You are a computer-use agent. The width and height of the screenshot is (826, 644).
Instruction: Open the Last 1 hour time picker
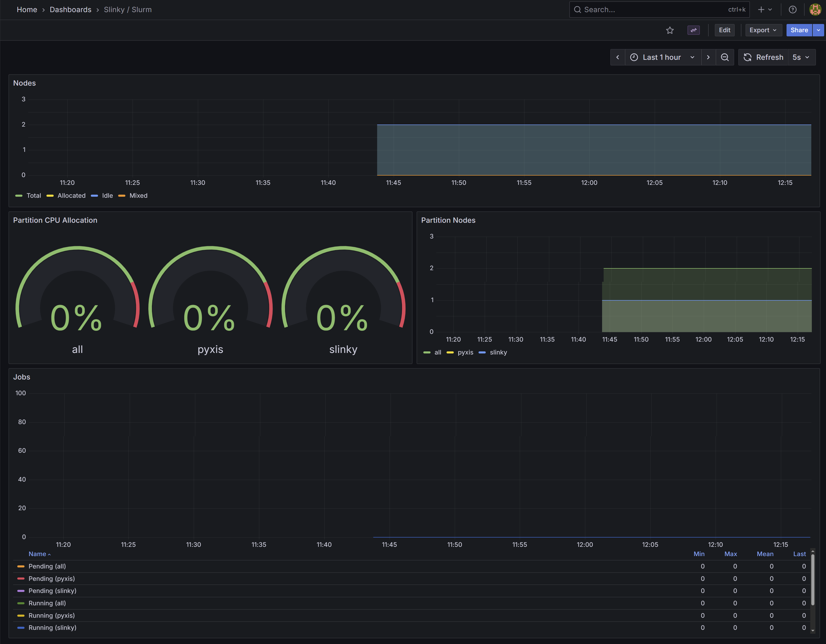click(662, 57)
